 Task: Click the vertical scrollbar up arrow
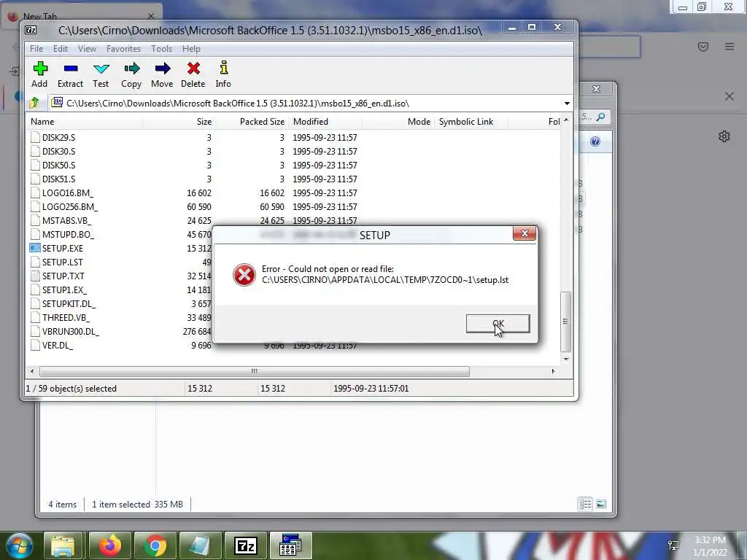[x=566, y=120]
